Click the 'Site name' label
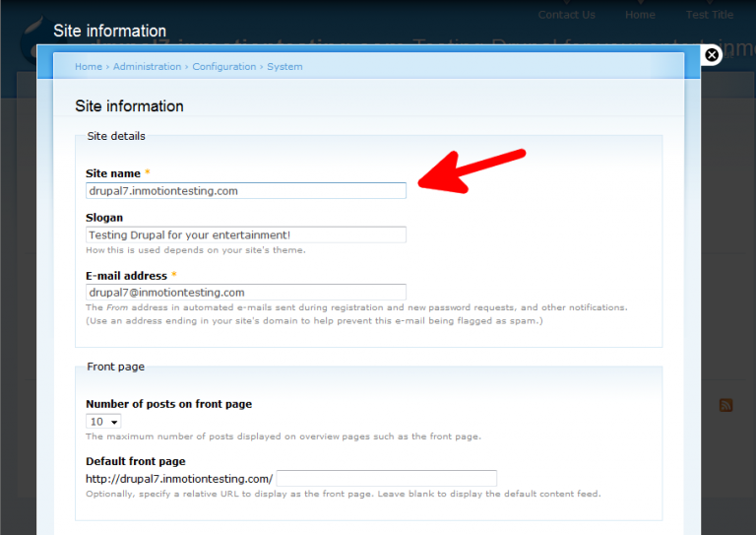Image resolution: width=756 pixels, height=535 pixels. pyautogui.click(x=113, y=173)
